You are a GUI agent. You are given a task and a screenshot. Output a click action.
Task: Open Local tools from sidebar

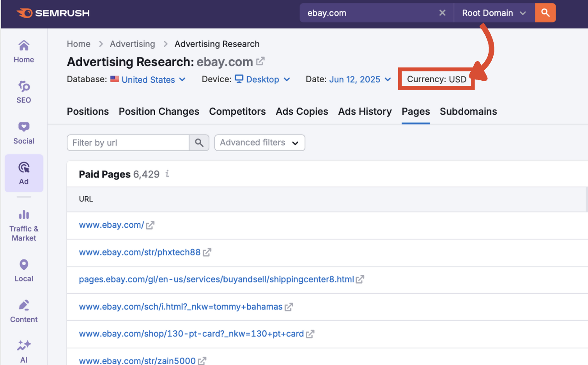click(24, 270)
